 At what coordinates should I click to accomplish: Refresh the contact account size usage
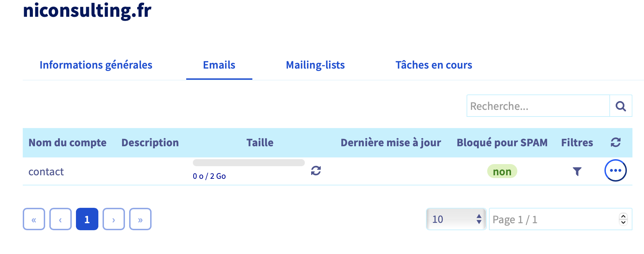(x=316, y=171)
